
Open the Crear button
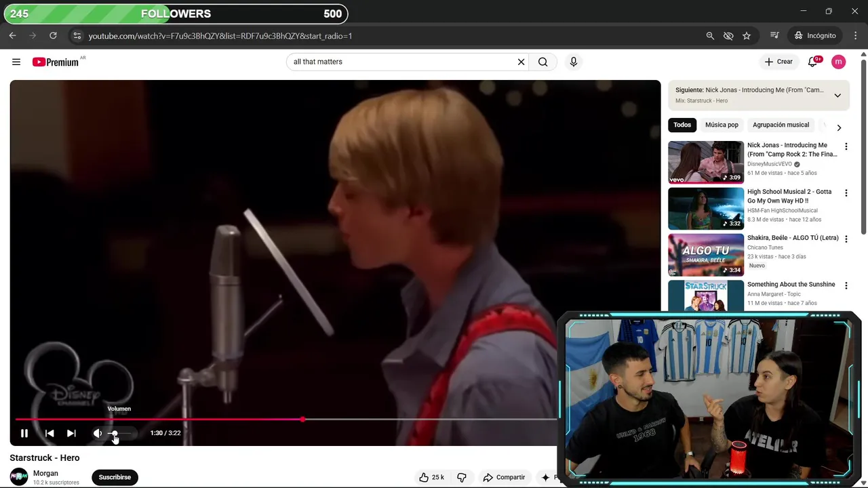[x=778, y=62]
